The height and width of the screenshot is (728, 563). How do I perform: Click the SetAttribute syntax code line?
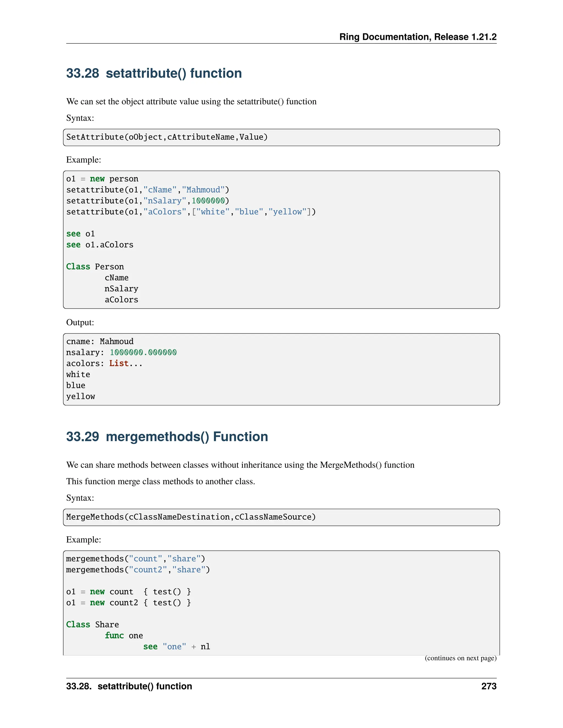(167, 137)
